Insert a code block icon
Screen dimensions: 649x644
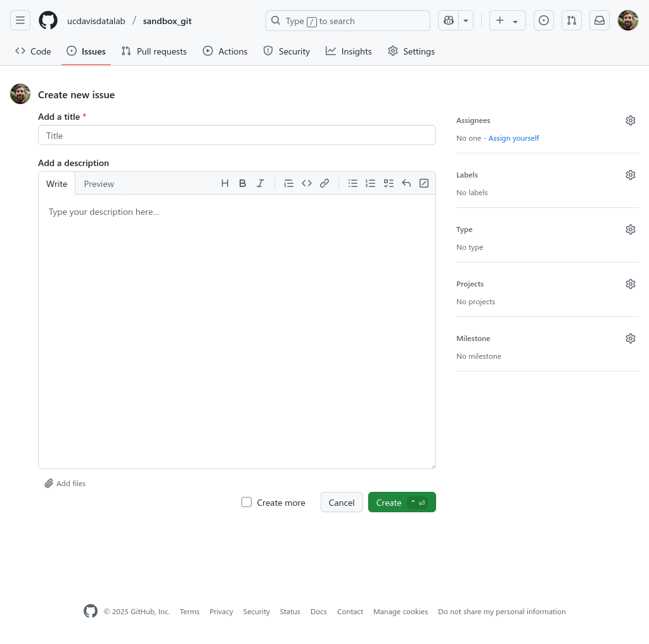pyautogui.click(x=307, y=183)
